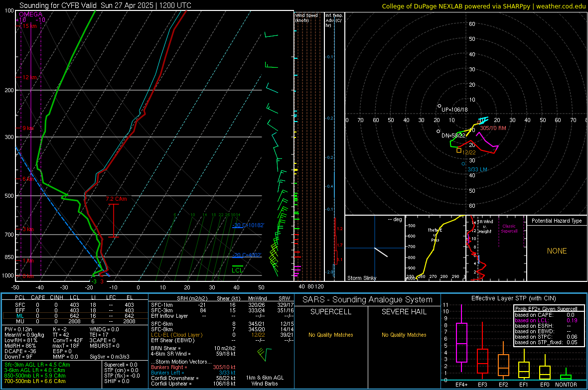The width and height of the screenshot is (588, 390).
Task: Click the SUPERCELL column header
Action: tap(331, 312)
